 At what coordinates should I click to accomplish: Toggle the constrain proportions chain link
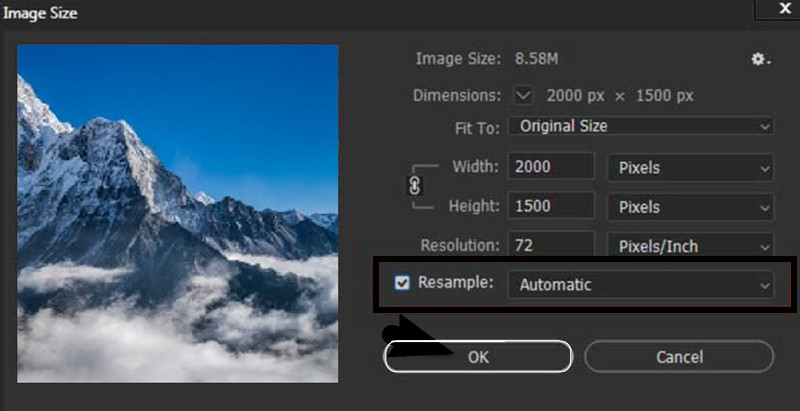[415, 187]
